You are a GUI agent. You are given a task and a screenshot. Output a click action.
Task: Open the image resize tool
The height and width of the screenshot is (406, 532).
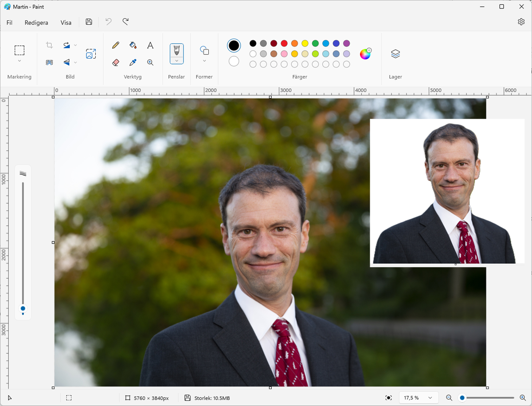click(x=91, y=53)
